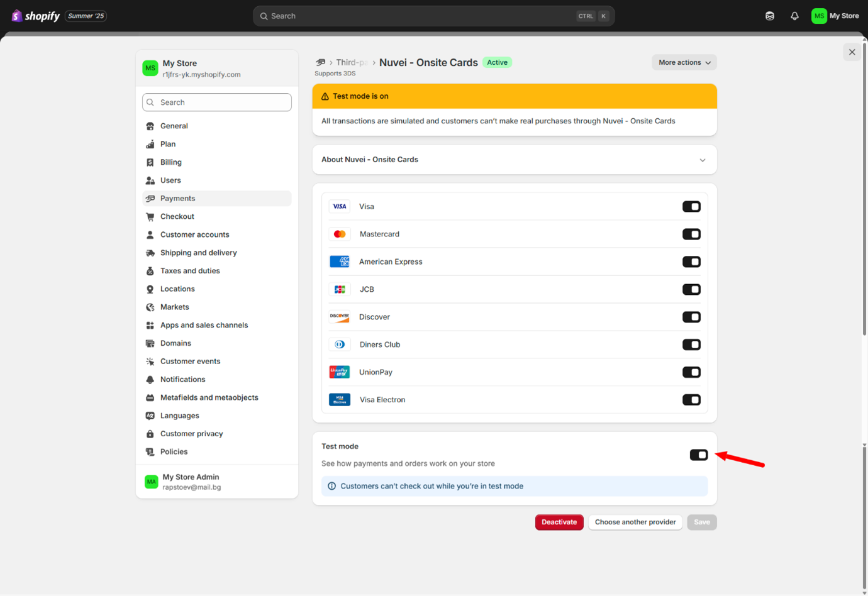Click the Billing receipt icon
The image size is (868, 596).
pos(150,162)
